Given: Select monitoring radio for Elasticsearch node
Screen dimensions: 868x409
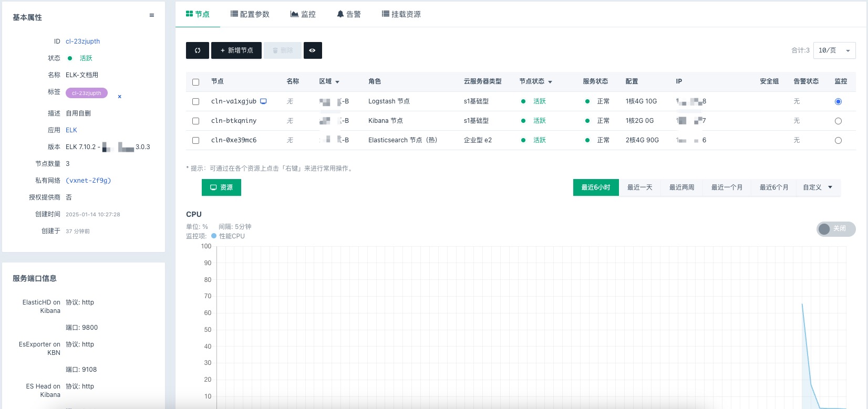Looking at the screenshot, I should click(x=838, y=140).
